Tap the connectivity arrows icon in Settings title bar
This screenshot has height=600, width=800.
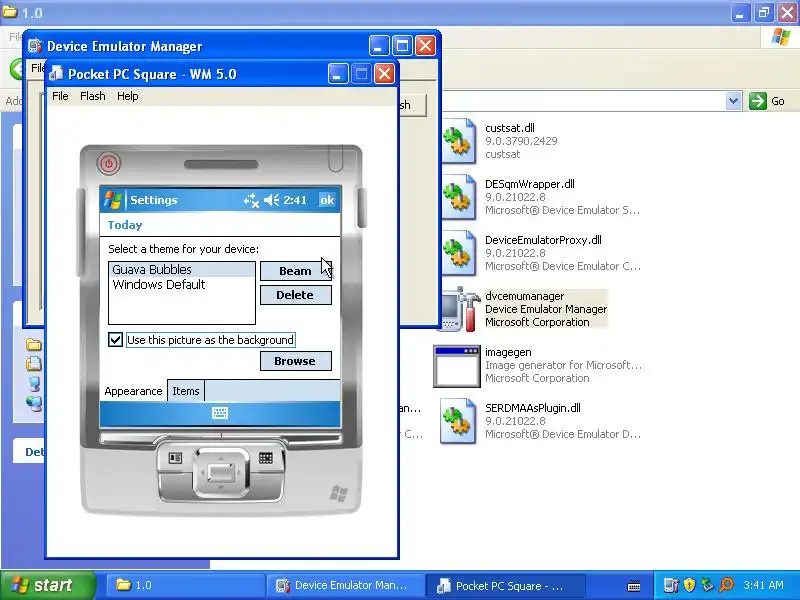click(x=251, y=200)
